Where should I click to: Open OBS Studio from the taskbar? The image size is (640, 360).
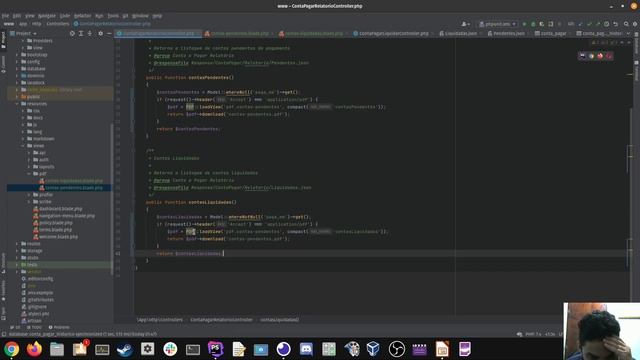(x=396, y=349)
